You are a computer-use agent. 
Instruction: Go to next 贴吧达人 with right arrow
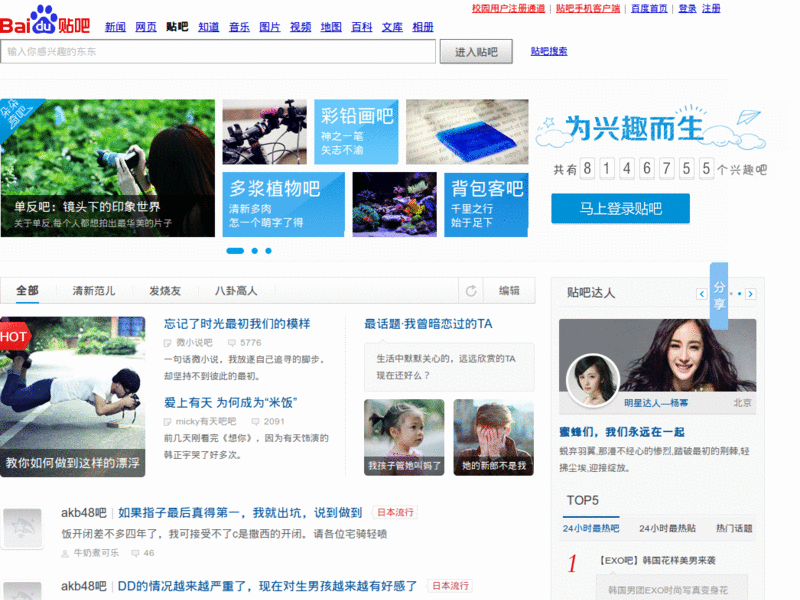pos(750,294)
